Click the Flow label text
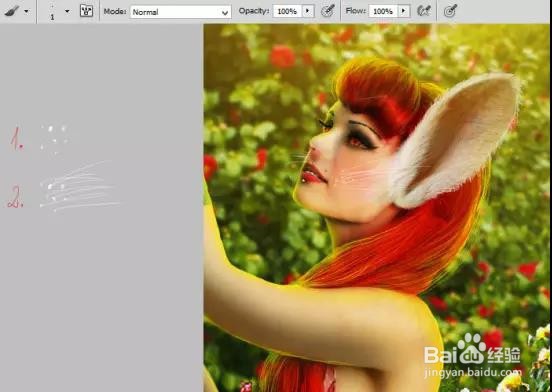Screen dimensions: 552x392 [356, 11]
